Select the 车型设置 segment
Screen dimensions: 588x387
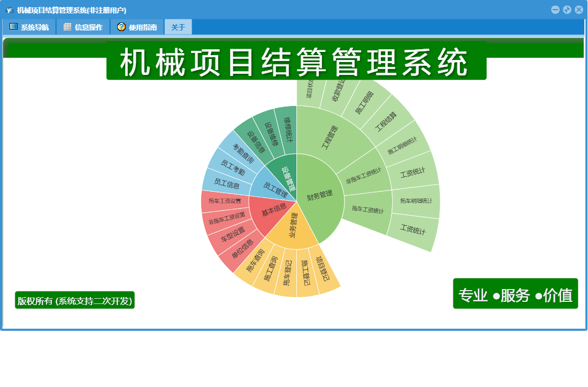(233, 234)
